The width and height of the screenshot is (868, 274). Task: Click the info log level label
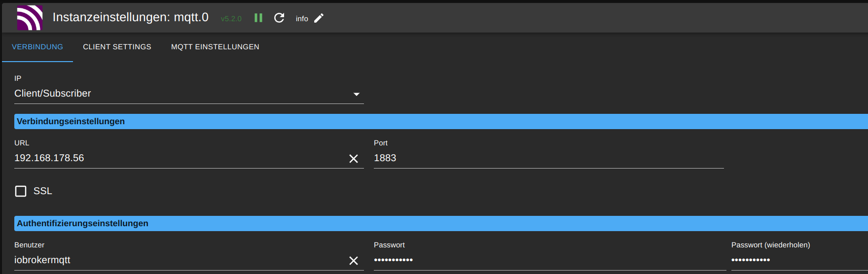pos(302,19)
